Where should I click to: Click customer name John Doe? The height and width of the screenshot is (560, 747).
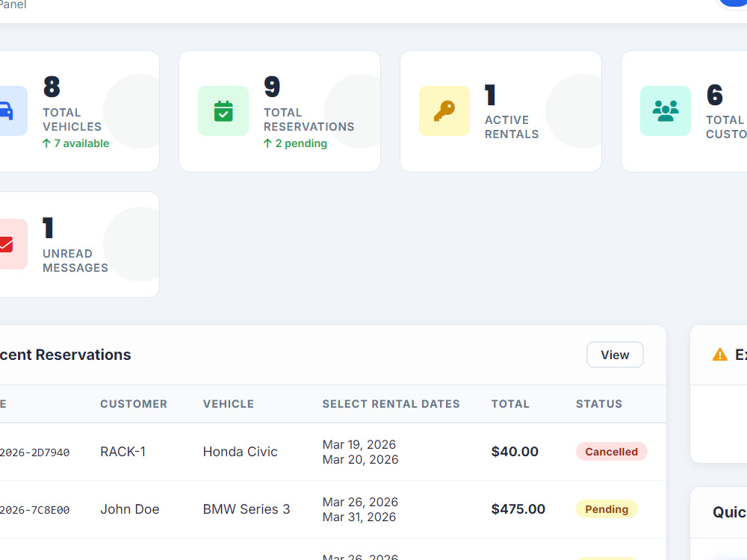[129, 509]
